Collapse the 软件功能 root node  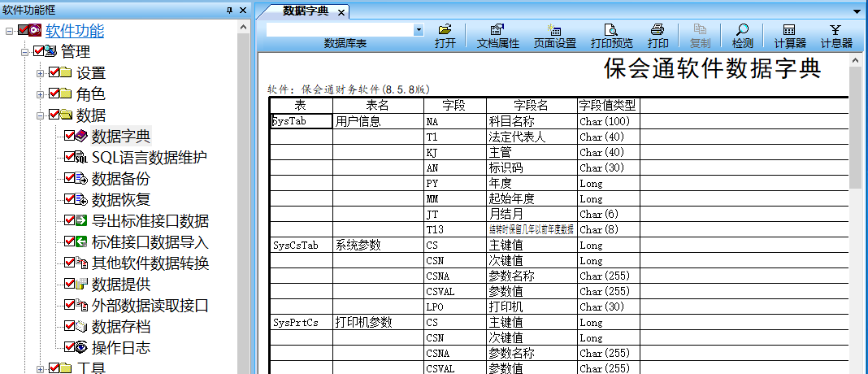pos(10,31)
